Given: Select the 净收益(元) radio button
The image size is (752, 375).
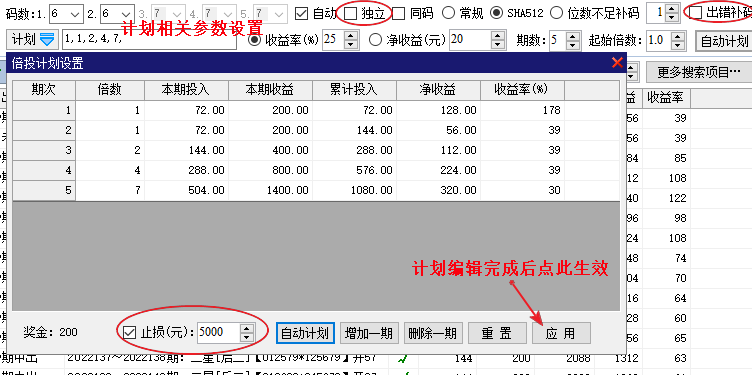Looking at the screenshot, I should pos(376,40).
